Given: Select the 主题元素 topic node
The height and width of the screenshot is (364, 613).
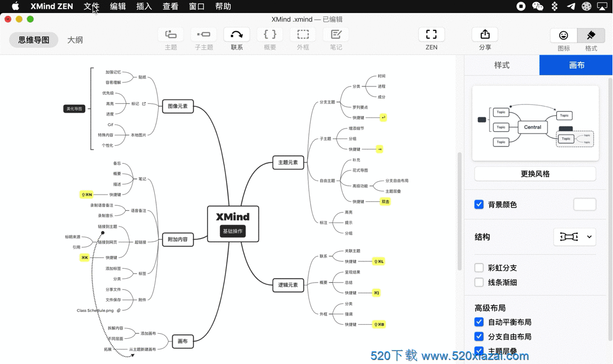Looking at the screenshot, I should pyautogui.click(x=288, y=162).
